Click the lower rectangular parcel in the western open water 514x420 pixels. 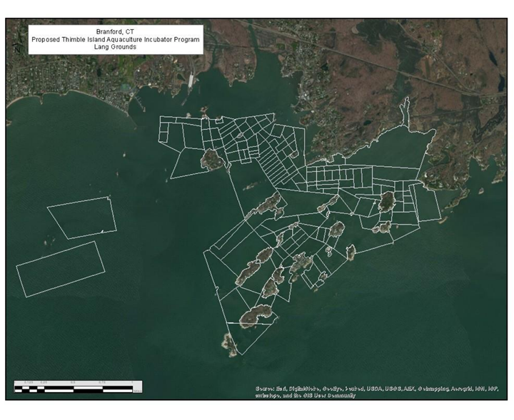coord(61,269)
